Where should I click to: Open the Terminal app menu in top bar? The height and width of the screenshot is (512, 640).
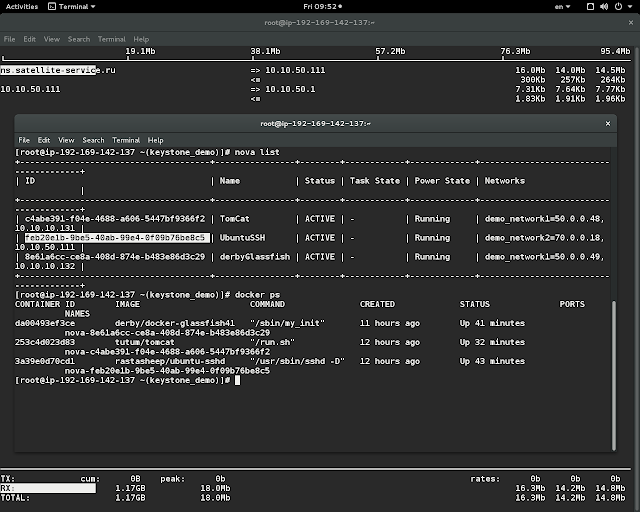pyautogui.click(x=72, y=7)
